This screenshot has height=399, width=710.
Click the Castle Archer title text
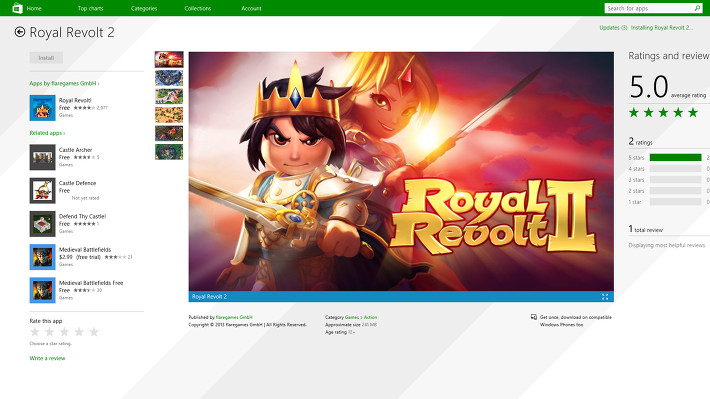point(75,149)
